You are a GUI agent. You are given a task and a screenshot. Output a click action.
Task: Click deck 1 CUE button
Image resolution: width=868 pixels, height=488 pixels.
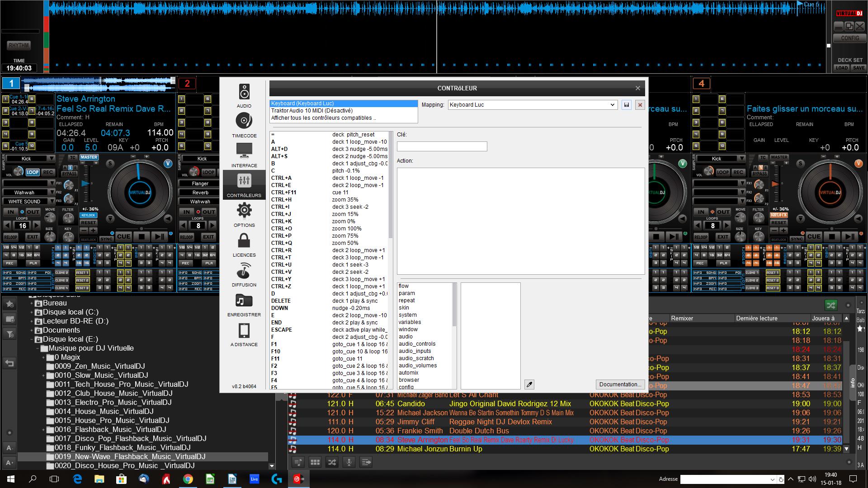[124, 236]
